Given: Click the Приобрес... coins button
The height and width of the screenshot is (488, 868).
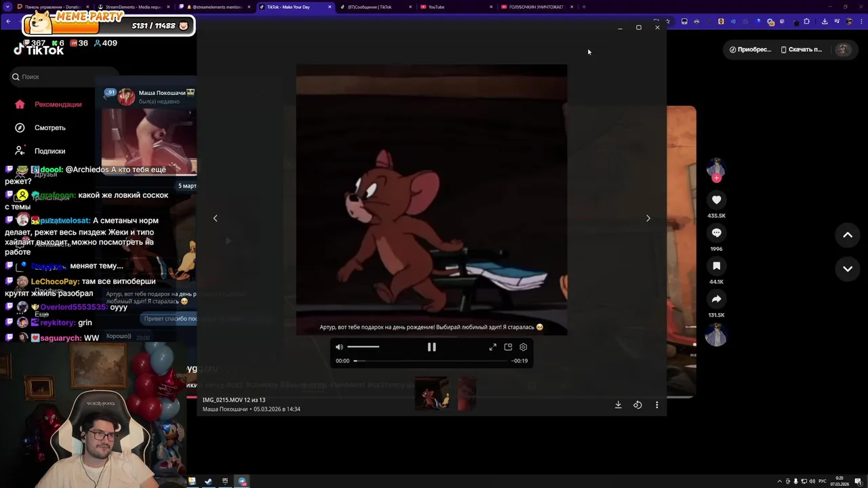Looking at the screenshot, I should tap(750, 49).
